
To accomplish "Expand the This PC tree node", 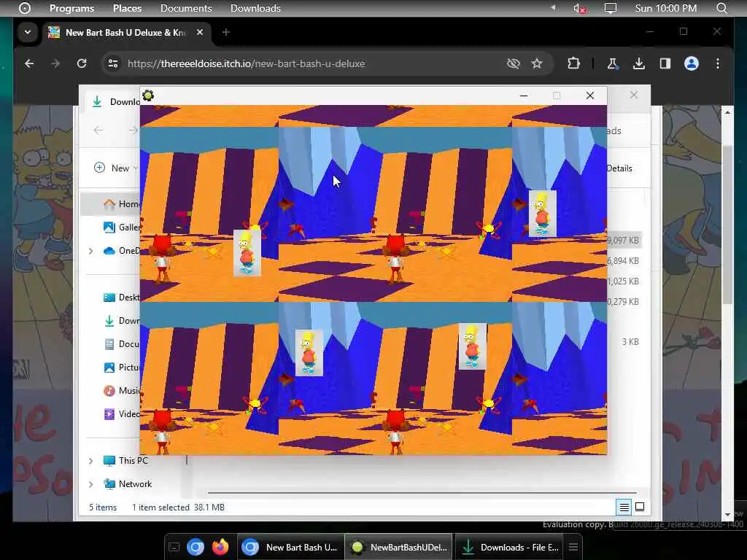I will (90, 461).
